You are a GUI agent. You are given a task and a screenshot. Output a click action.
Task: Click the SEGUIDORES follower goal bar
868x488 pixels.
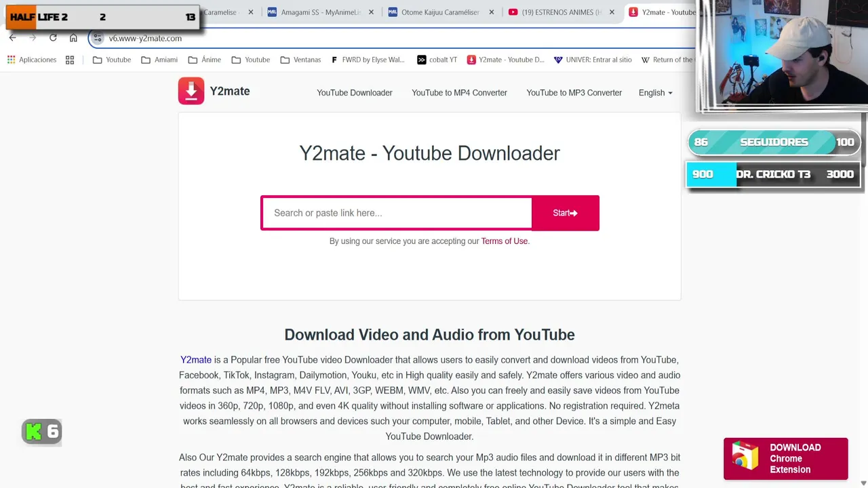pos(774,142)
